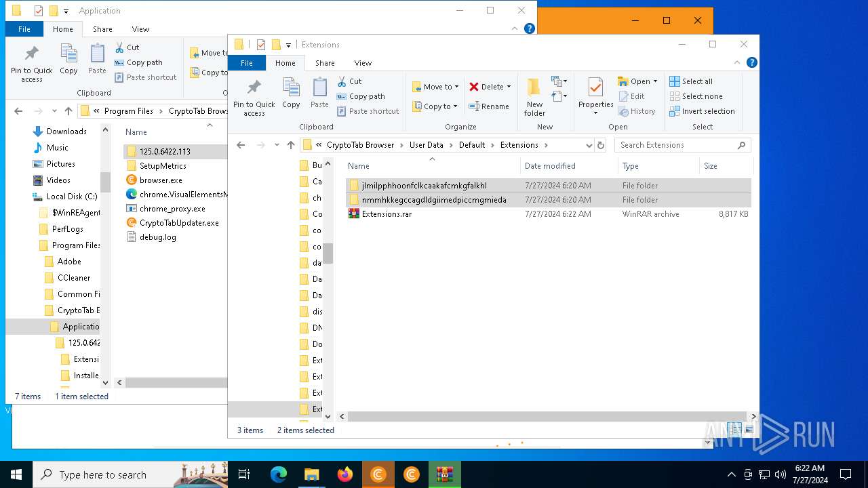Open Quick Access Toolbar customize dropdown in Extensions
The height and width of the screenshot is (488, 868).
(x=288, y=45)
